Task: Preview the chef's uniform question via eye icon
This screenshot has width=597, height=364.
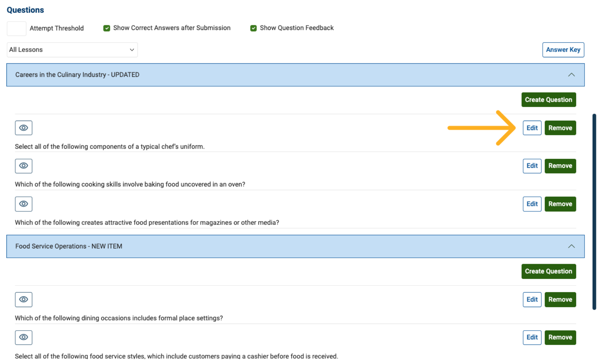Action: pyautogui.click(x=24, y=128)
